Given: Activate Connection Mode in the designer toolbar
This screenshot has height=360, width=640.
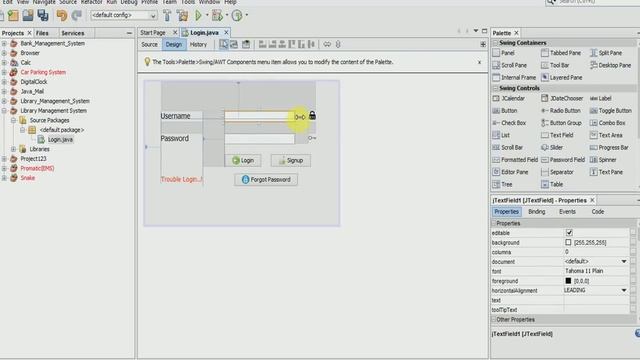Looking at the screenshot, I should tap(234, 44).
